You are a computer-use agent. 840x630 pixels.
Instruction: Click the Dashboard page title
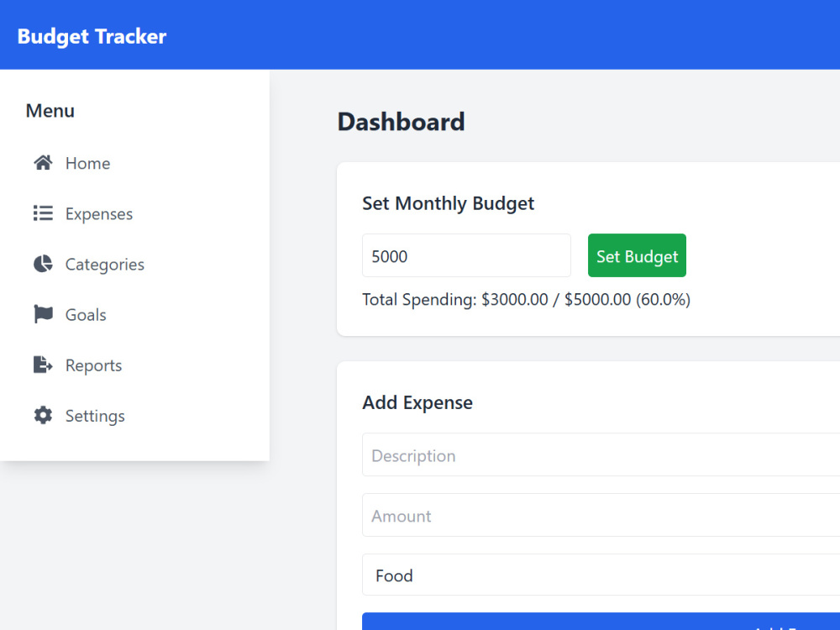(x=401, y=121)
